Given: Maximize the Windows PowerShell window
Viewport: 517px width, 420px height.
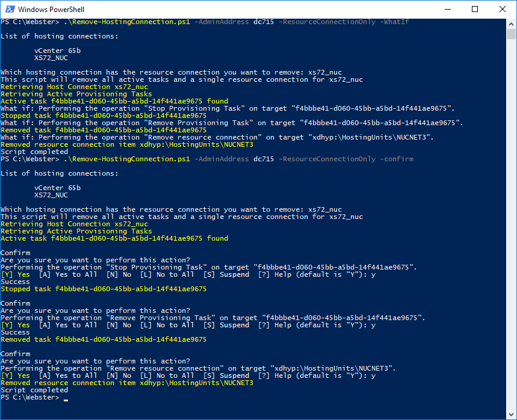Looking at the screenshot, I should tap(475, 9).
